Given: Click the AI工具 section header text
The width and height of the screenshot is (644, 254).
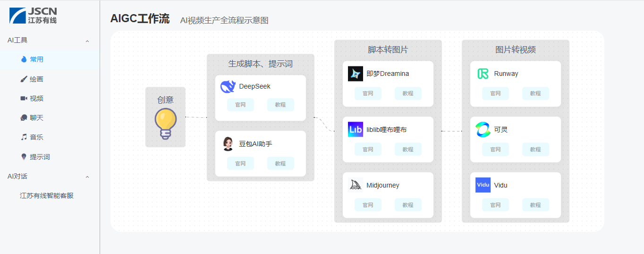Looking at the screenshot, I should (x=17, y=40).
